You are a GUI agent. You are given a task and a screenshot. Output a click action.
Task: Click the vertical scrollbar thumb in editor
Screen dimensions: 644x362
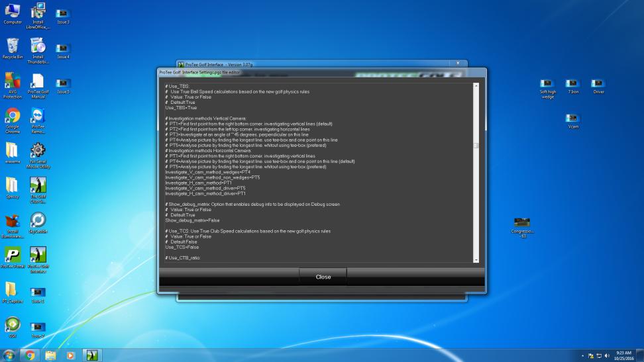coord(476,146)
